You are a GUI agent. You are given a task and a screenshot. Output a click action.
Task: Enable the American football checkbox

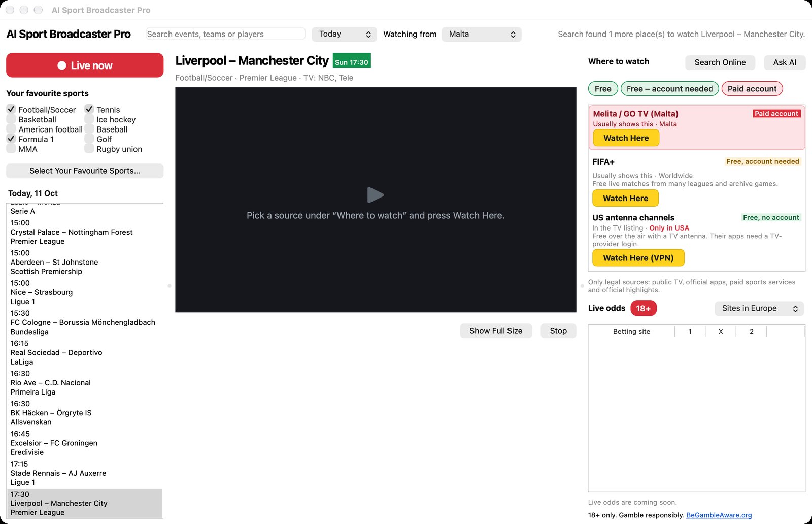coord(11,129)
